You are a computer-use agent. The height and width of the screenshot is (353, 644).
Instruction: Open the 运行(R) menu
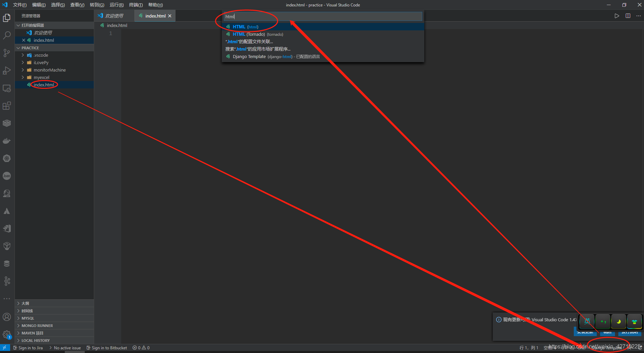[116, 5]
